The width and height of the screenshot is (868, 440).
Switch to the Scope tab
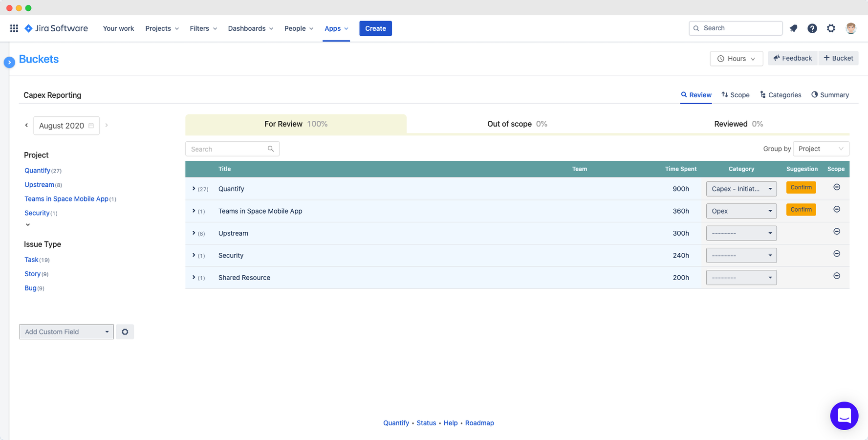[735, 95]
